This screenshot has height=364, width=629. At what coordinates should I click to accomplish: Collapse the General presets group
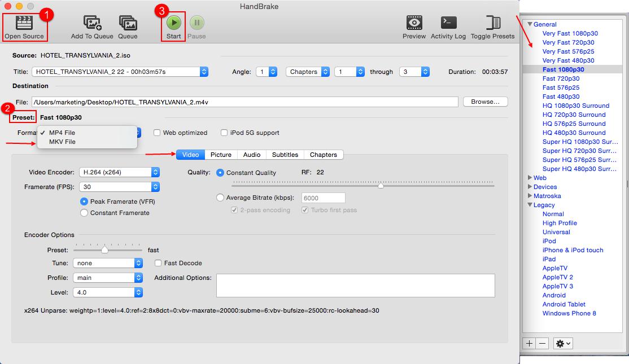(x=530, y=24)
